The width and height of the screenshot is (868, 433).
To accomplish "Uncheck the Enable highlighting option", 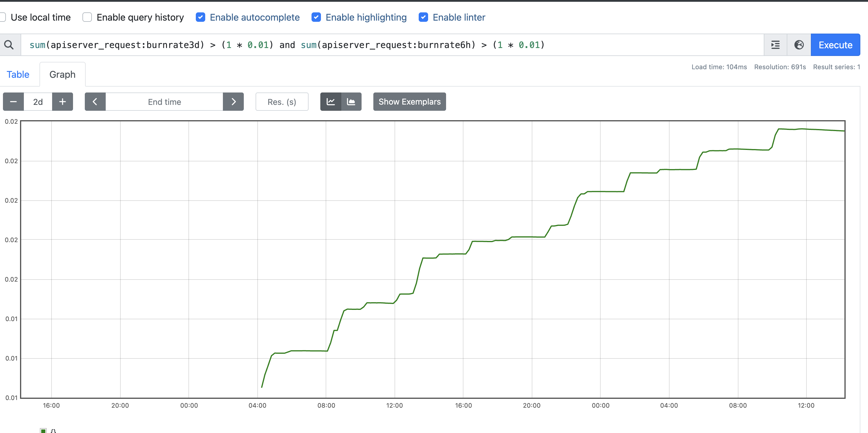I will [x=316, y=17].
